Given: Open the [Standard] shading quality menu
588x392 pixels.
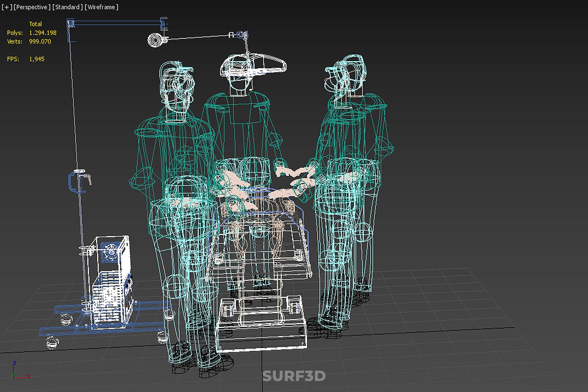Looking at the screenshot, I should 67,7.
